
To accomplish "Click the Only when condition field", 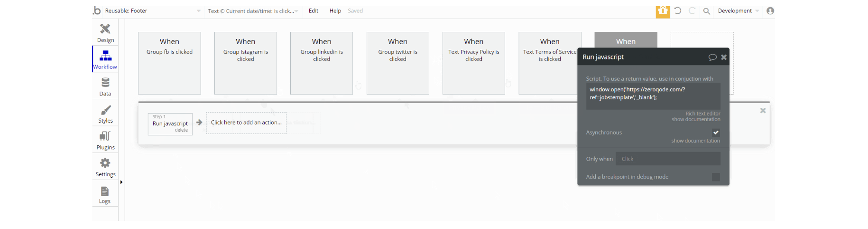I will 667,159.
